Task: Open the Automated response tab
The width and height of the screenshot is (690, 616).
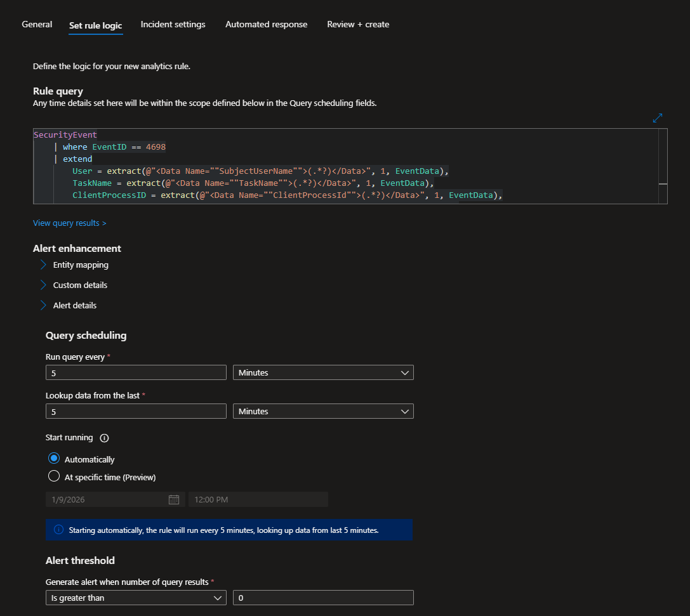Action: click(266, 24)
